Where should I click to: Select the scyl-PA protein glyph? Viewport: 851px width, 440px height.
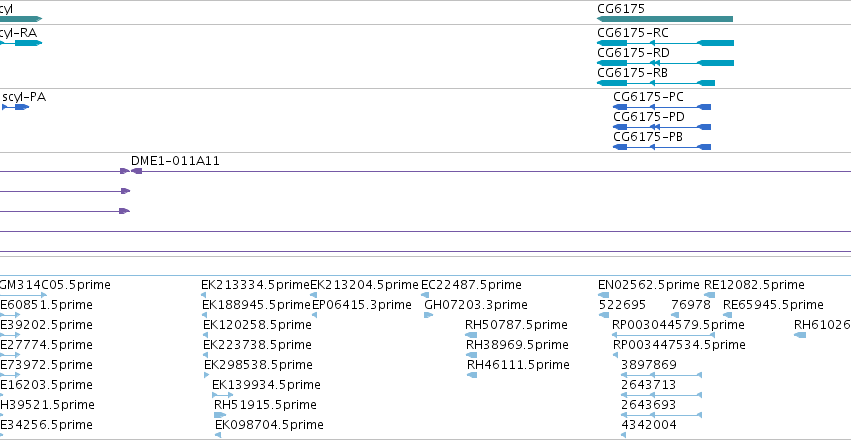[15, 107]
